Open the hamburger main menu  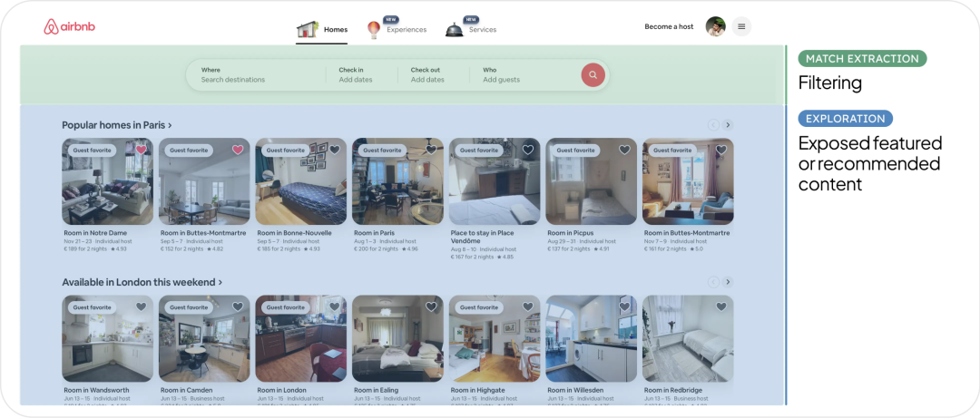point(741,27)
